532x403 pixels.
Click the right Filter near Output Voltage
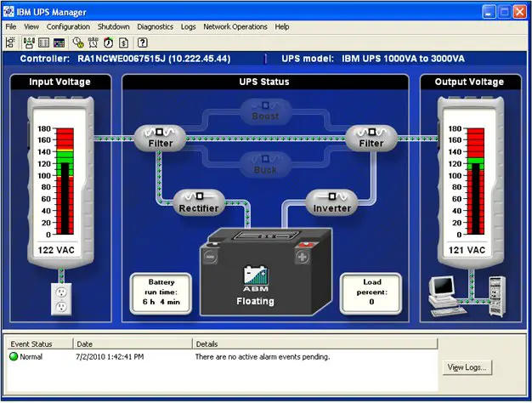(371, 137)
